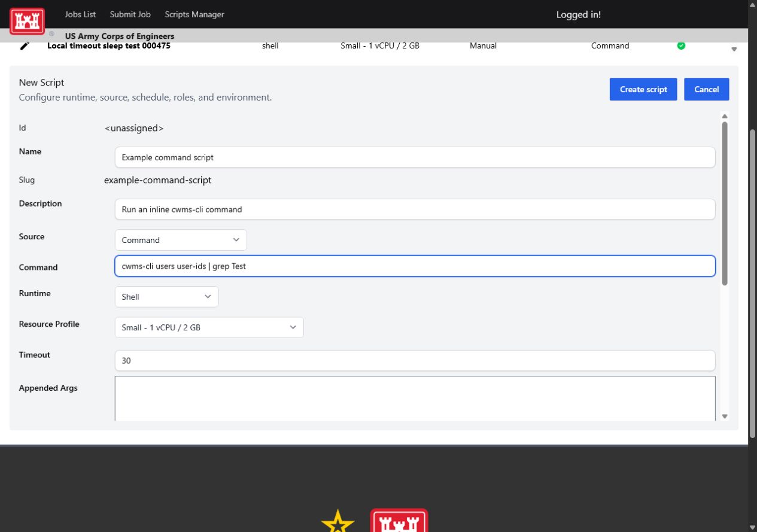
Task: Click the New Script heading
Action: click(41, 83)
